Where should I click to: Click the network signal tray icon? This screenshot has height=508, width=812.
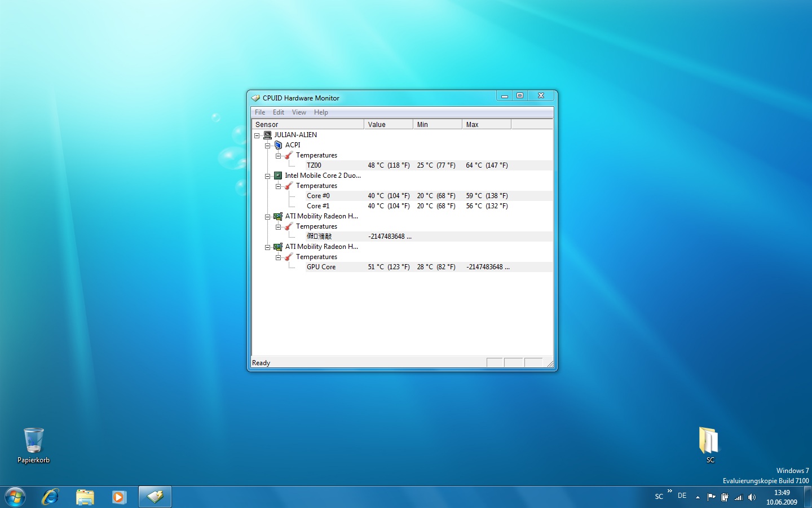739,497
